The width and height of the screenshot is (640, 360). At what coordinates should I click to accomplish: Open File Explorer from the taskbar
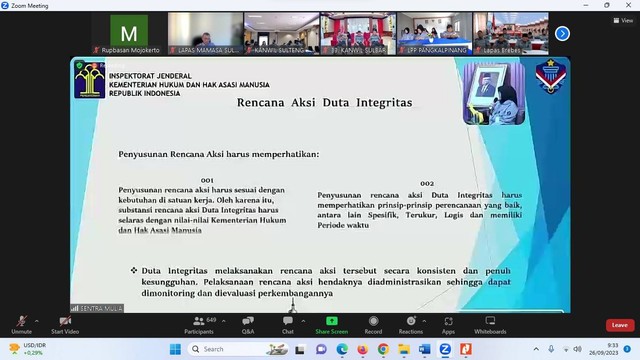404,349
